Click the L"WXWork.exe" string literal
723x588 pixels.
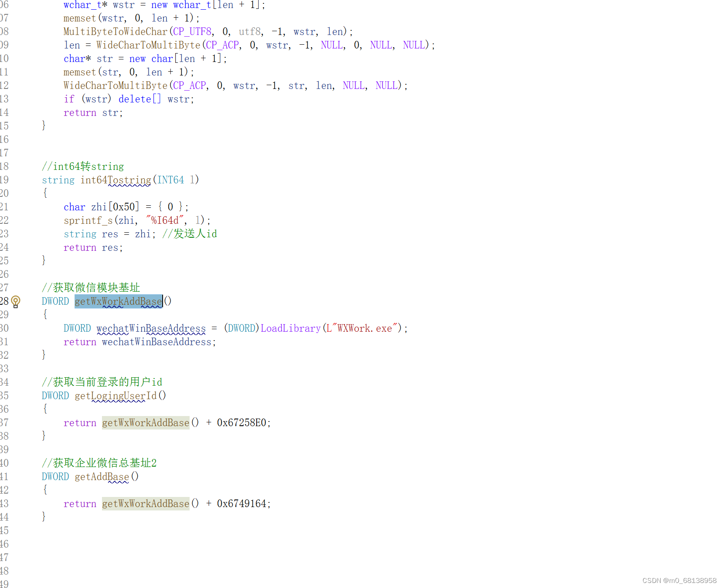362,328
